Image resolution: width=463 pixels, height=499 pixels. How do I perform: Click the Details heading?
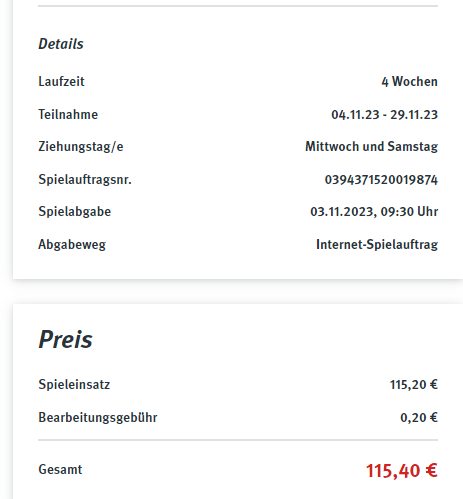coord(61,44)
